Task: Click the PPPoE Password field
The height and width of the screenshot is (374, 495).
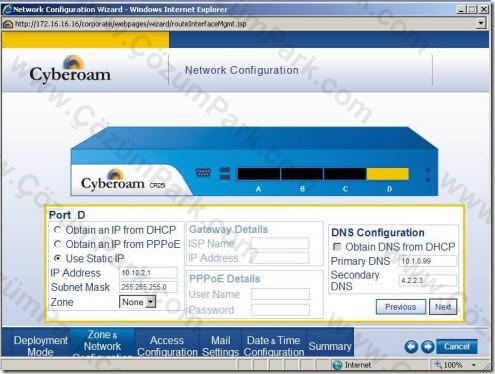Action: tap(280, 310)
